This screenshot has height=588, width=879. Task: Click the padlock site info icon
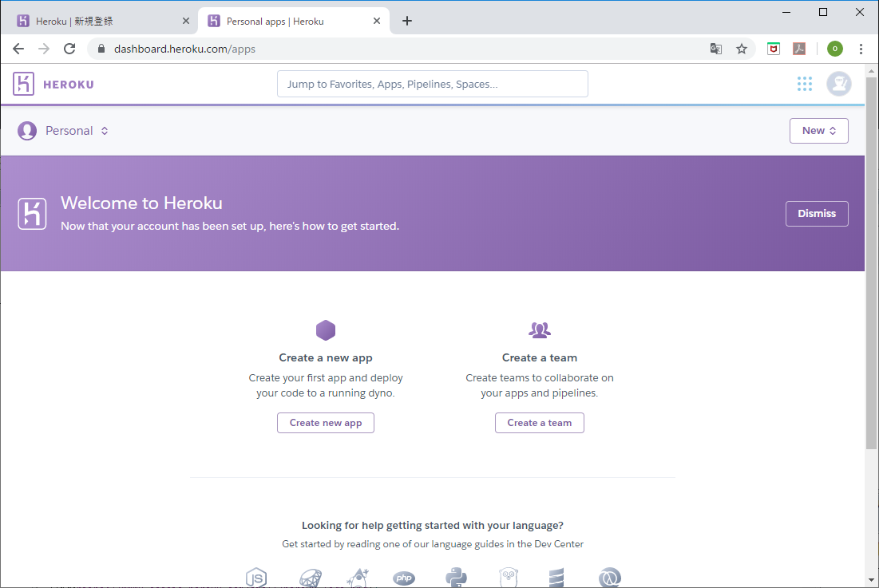101,49
